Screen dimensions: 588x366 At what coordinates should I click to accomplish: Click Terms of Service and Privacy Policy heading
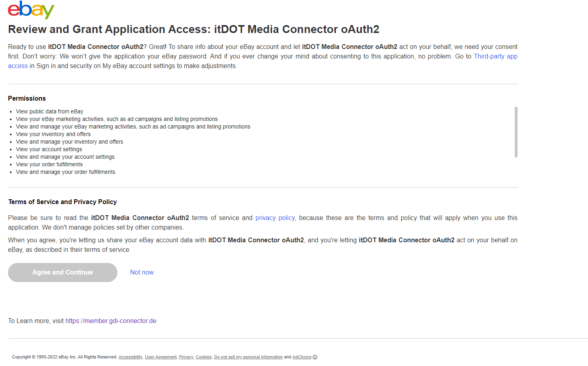(63, 202)
